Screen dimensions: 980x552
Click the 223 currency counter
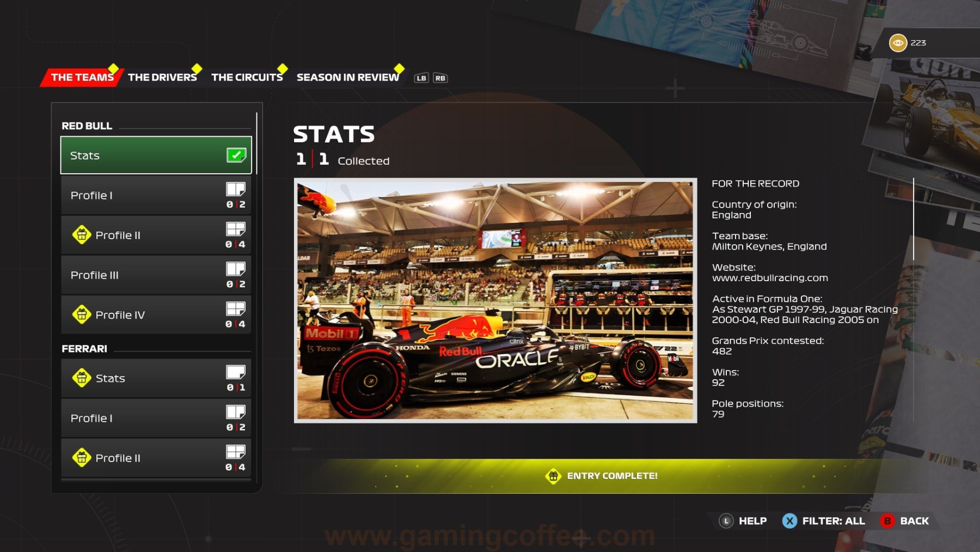pyautogui.click(x=918, y=43)
